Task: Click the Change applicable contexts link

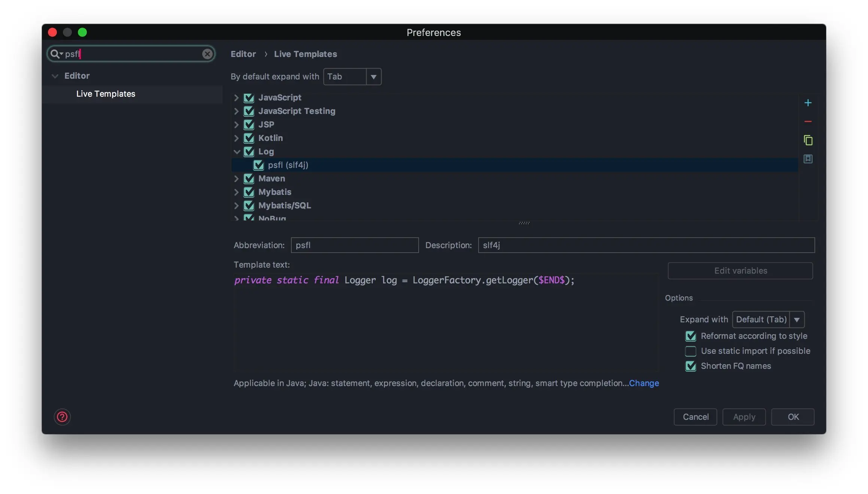Action: click(644, 383)
